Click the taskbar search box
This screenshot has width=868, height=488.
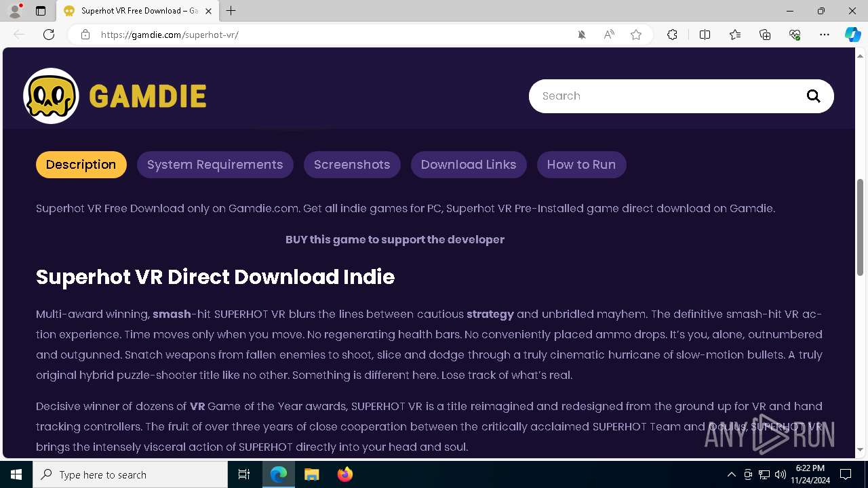[130, 474]
